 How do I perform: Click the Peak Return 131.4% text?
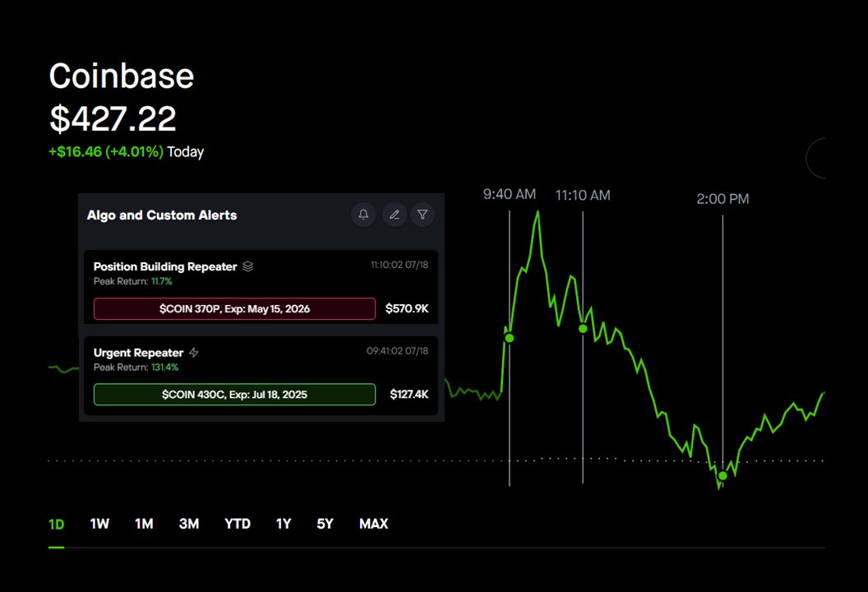pos(136,368)
